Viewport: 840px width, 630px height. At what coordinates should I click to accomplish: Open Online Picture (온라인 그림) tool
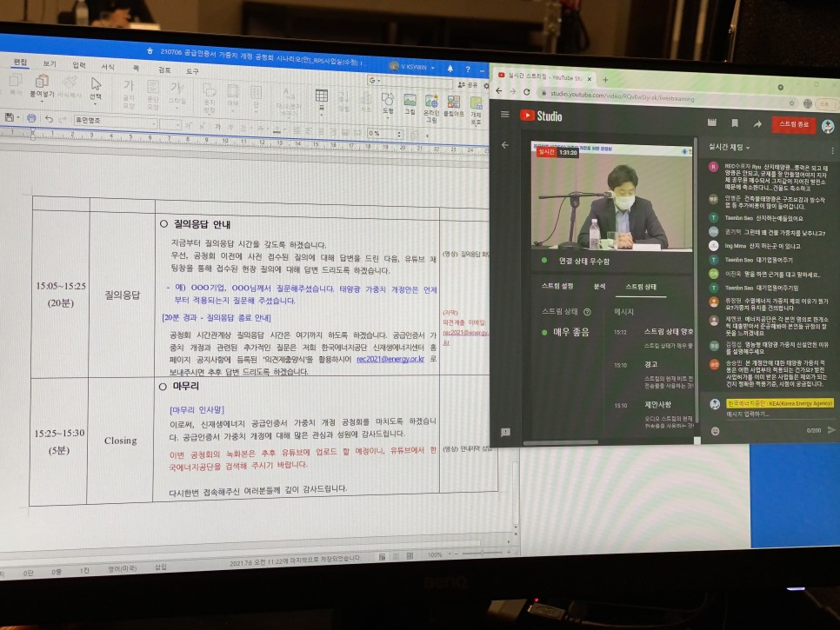click(431, 101)
